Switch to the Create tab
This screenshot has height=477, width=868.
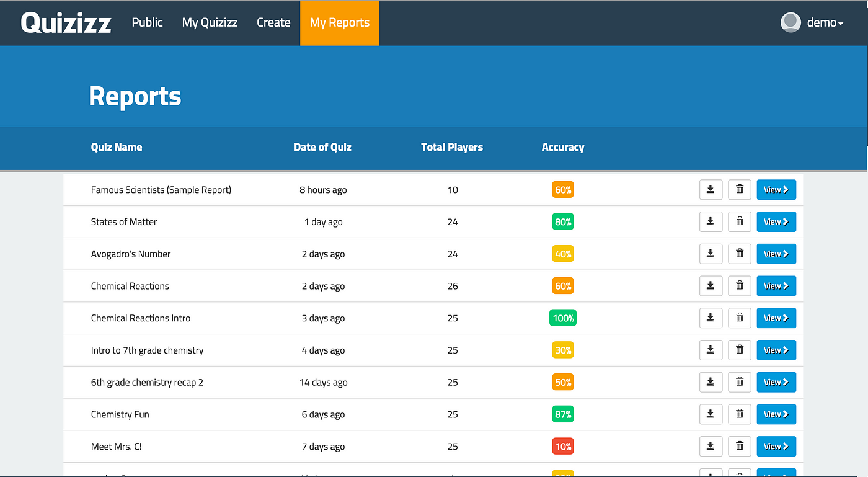273,23
